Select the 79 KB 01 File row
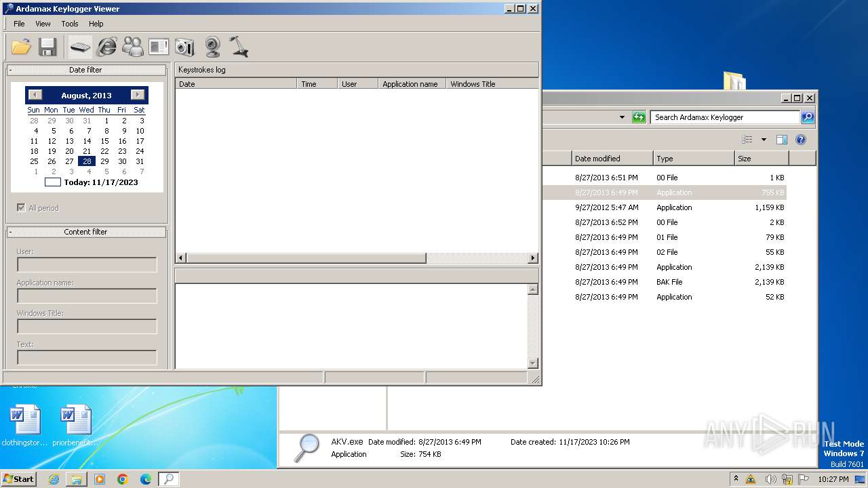 (x=665, y=237)
